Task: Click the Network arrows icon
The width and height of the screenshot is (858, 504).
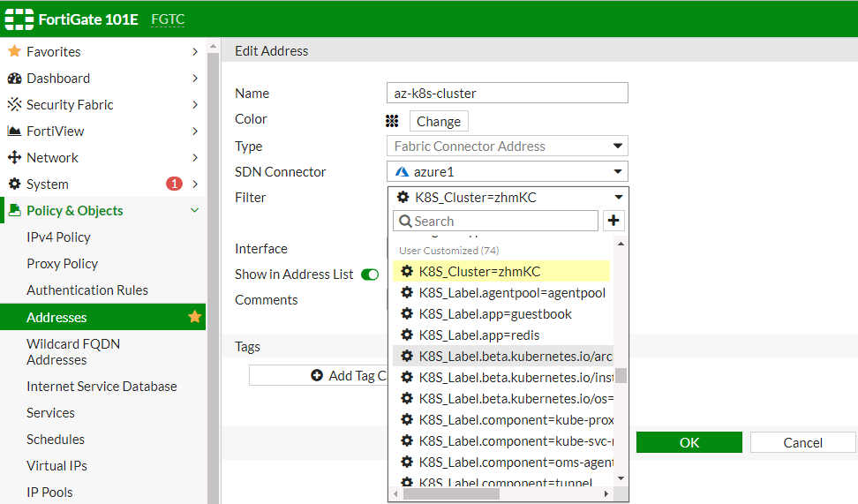Action: tap(15, 158)
